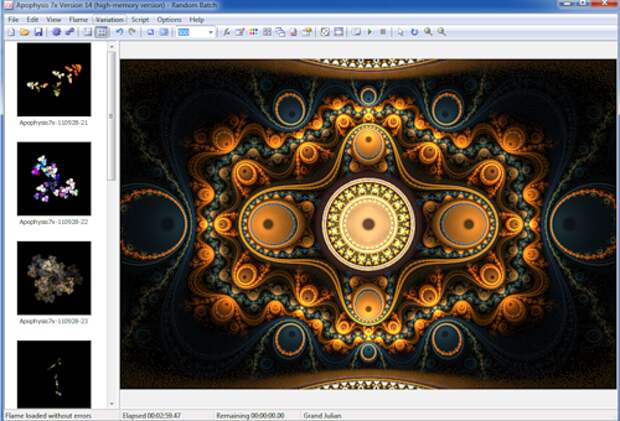Viewport: 620px width, 421px height.
Task: Toggle the thumbnail icon view button
Action: [101, 32]
